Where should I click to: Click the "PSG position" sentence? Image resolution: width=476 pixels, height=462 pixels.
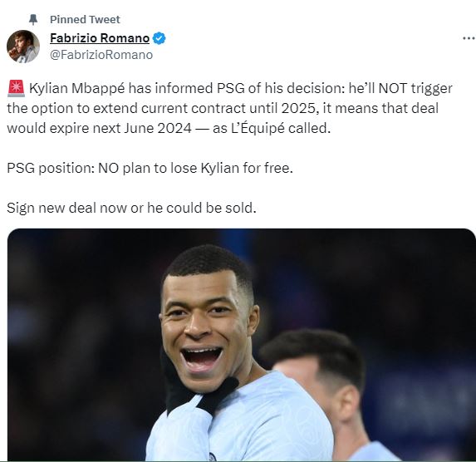point(150,168)
